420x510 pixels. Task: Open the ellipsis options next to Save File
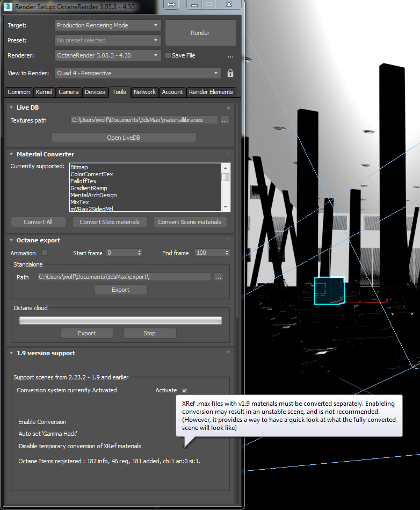[x=230, y=56]
